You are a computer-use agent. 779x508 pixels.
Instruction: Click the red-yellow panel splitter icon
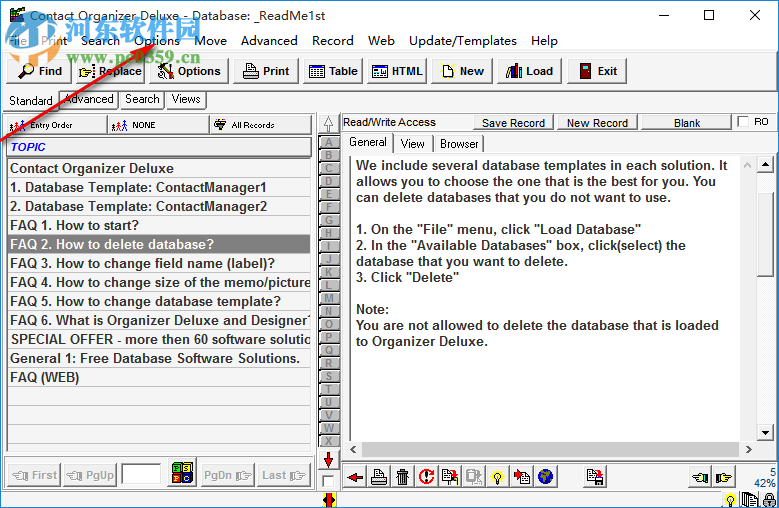pyautogui.click(x=328, y=500)
